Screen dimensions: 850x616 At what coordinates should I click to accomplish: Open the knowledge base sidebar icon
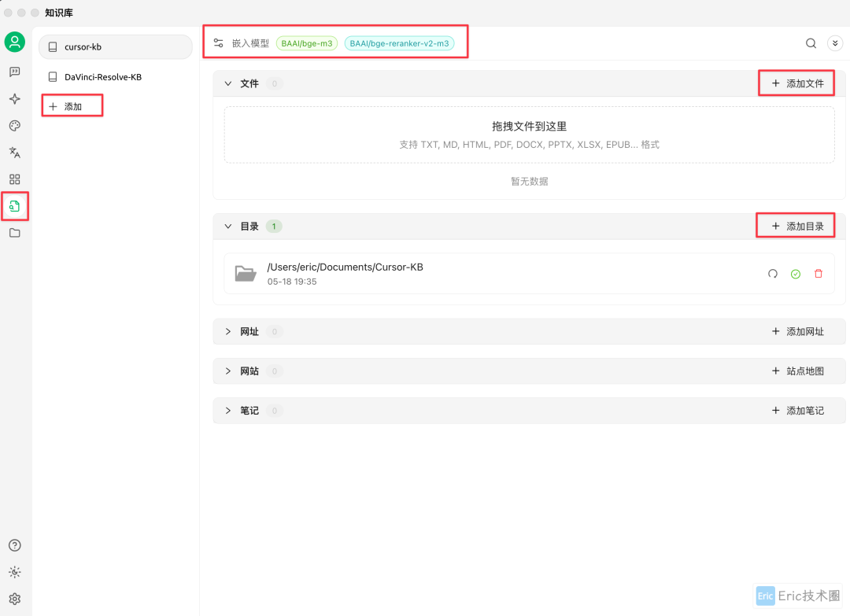[15, 206]
